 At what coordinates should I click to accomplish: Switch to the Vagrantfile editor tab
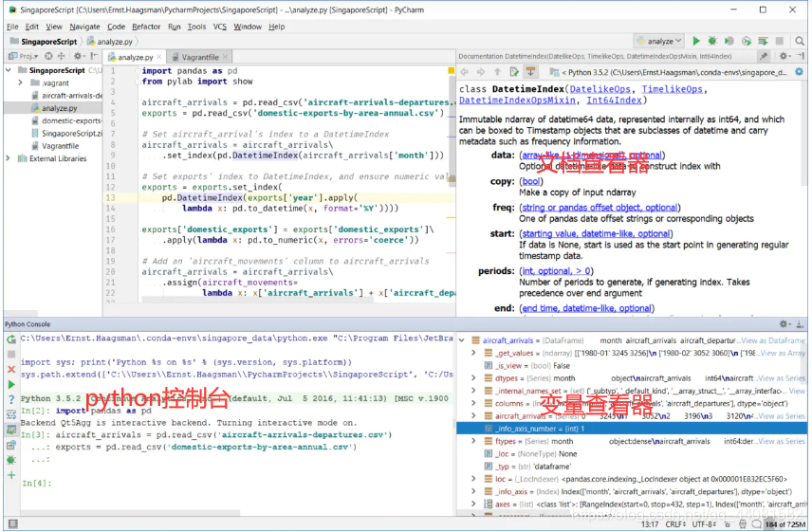click(x=200, y=57)
